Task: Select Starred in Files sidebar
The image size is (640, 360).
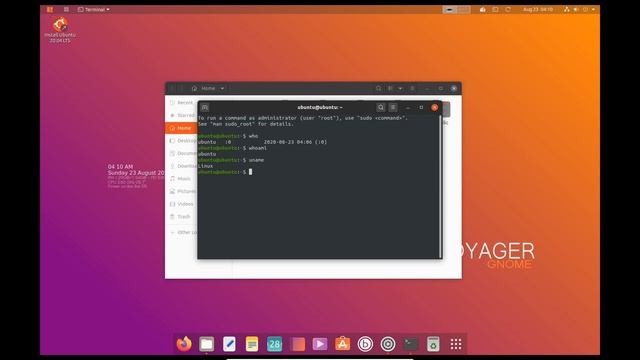Action: tap(181, 115)
